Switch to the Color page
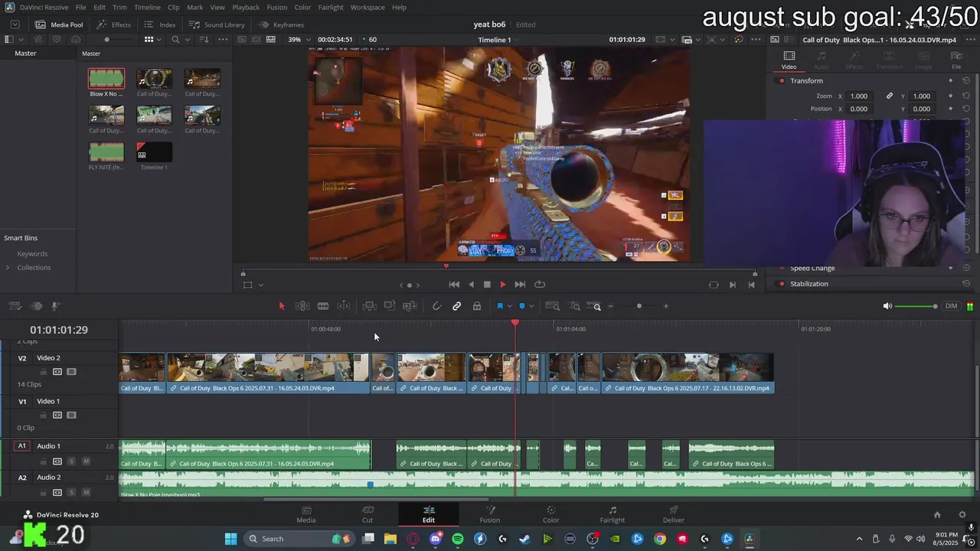This screenshot has width=980, height=551. coord(551,514)
